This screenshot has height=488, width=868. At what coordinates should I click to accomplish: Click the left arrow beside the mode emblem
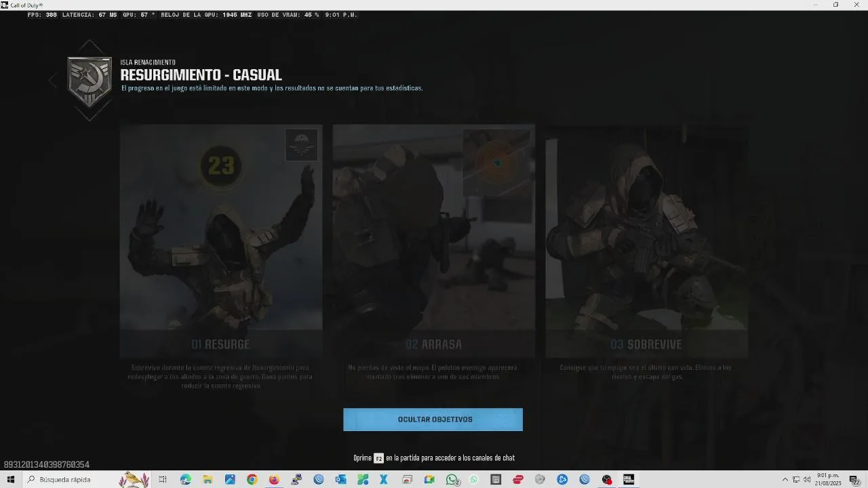(52, 81)
